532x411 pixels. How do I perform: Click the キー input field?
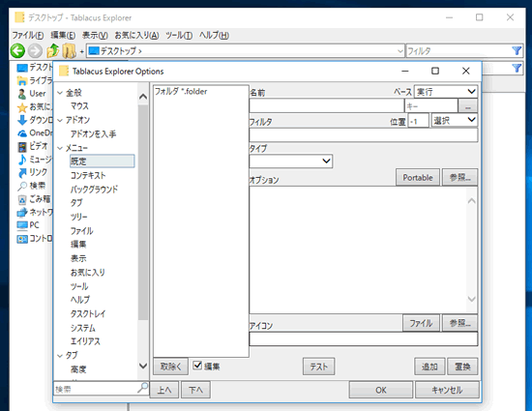(430, 106)
